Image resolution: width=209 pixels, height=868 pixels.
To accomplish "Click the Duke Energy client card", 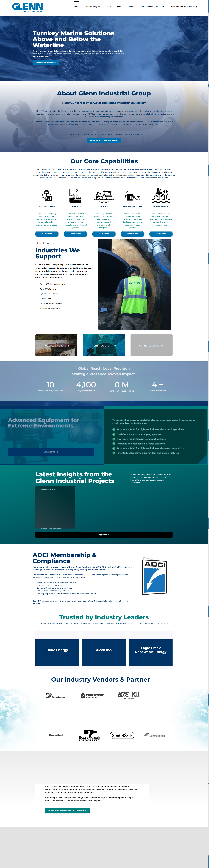I will [x=57, y=653].
